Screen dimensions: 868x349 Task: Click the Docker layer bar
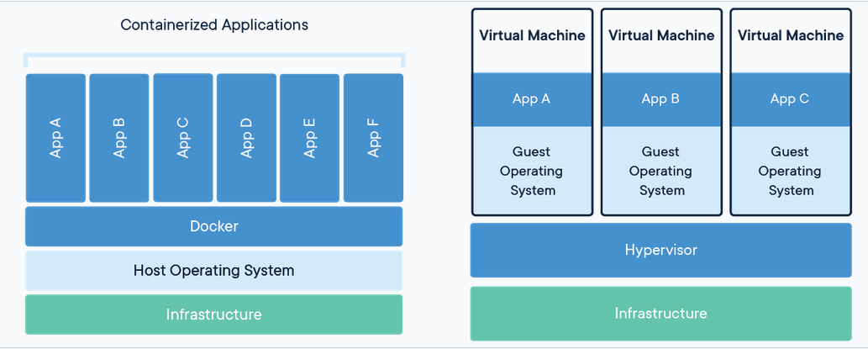tap(213, 226)
